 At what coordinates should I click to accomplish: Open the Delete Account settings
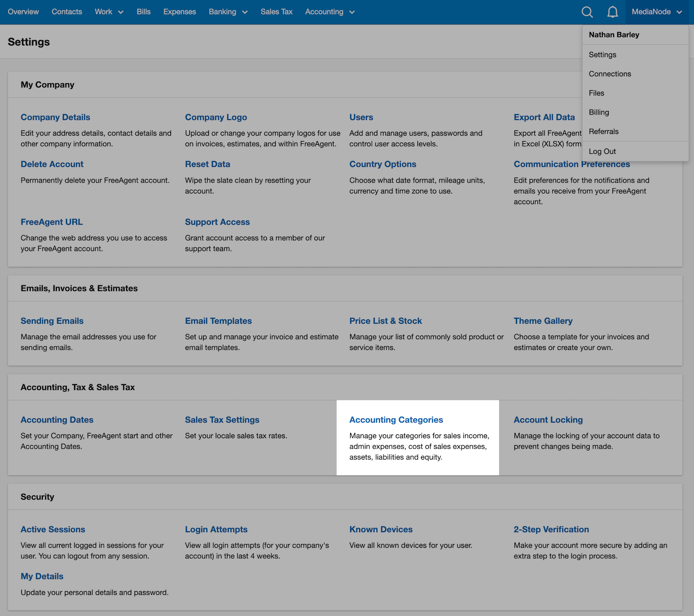52,164
